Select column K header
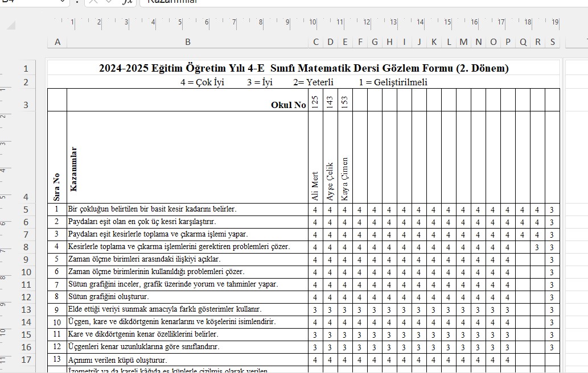This screenshot has height=373, width=588. (x=434, y=42)
